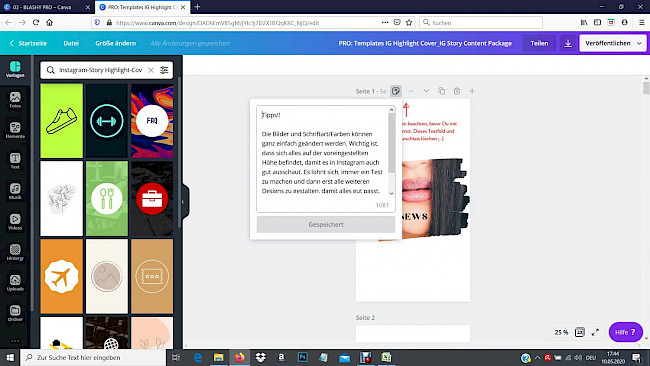The image size is (650, 366).
Task: Open a new browser tab
Action: click(x=197, y=7)
